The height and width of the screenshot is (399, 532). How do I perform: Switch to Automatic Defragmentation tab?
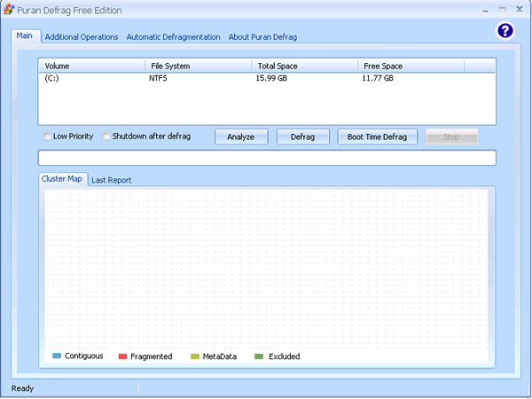pyautogui.click(x=173, y=37)
